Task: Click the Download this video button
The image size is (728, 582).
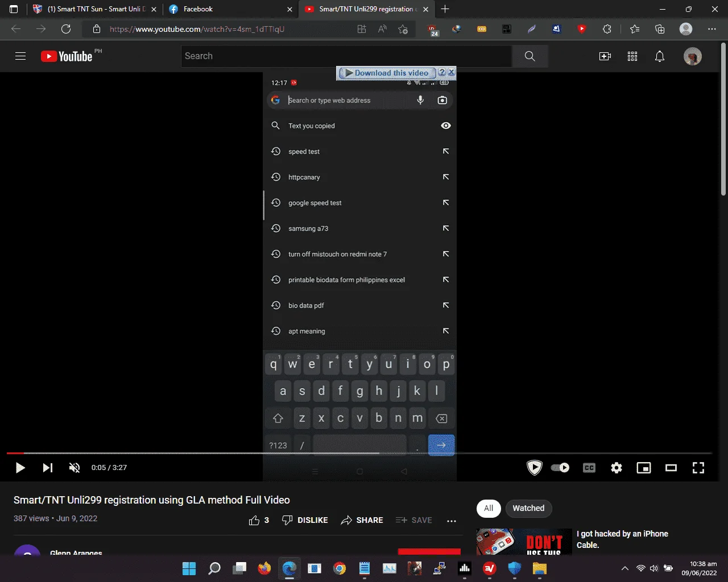Action: pyautogui.click(x=387, y=73)
